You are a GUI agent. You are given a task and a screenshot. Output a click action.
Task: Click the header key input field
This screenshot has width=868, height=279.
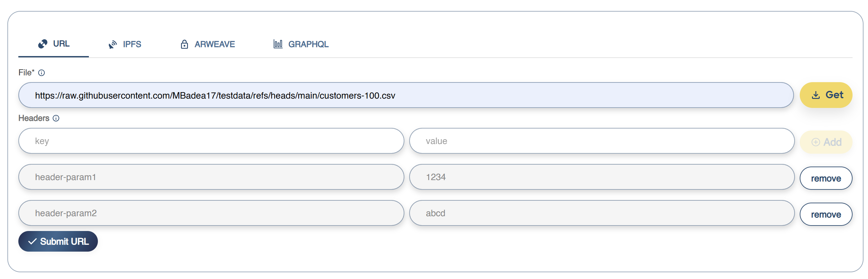(x=211, y=141)
